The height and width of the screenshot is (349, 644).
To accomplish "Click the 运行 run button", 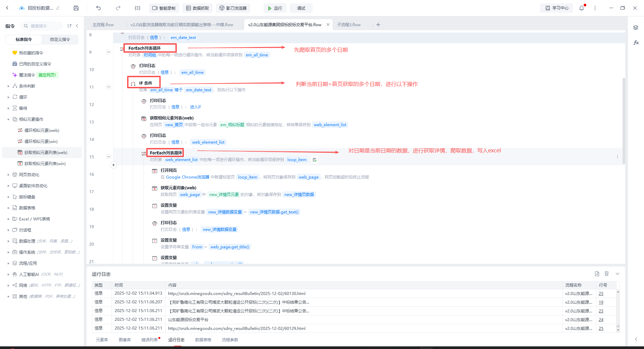I will [x=275, y=8].
